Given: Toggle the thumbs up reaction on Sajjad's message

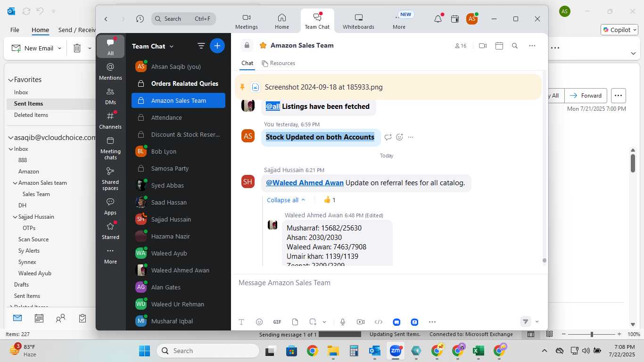Looking at the screenshot, I should pos(330,200).
